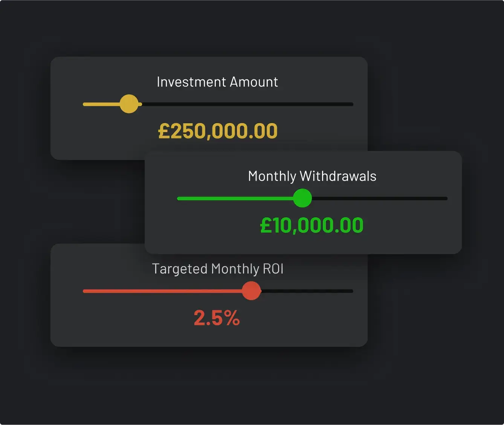This screenshot has width=504, height=425.
Task: Select the 2.5% ROI value
Action: tap(217, 318)
